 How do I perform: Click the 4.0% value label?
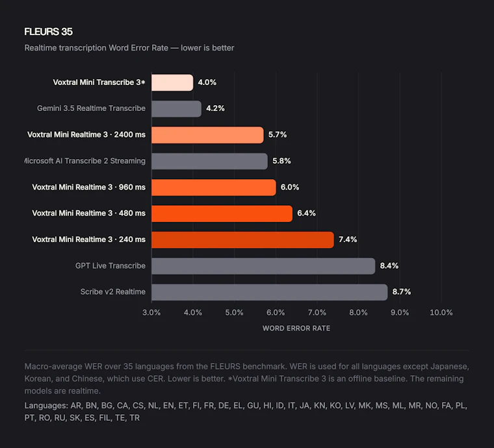click(x=207, y=82)
